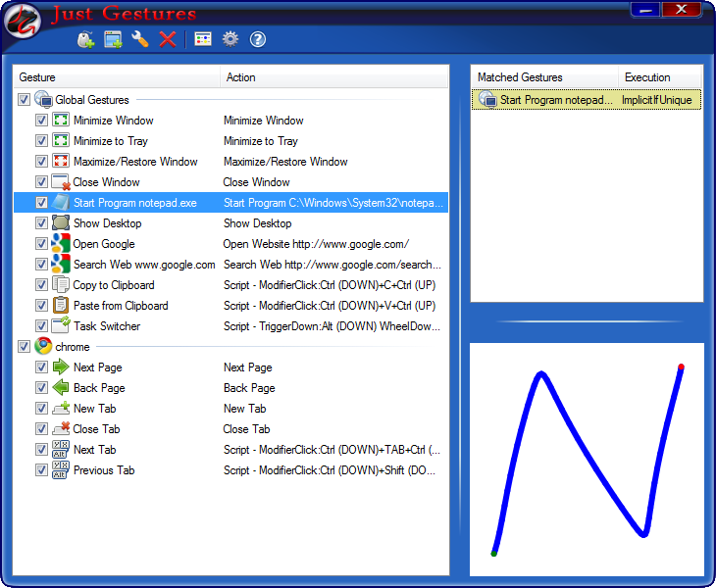Click the Minimize Window gesture icon

click(60, 120)
